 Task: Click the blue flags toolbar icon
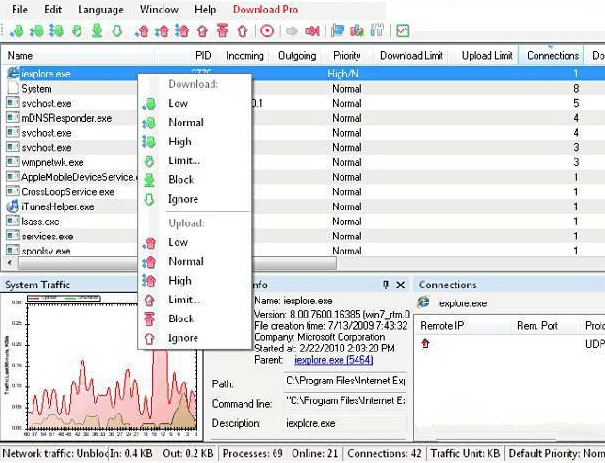click(337, 30)
